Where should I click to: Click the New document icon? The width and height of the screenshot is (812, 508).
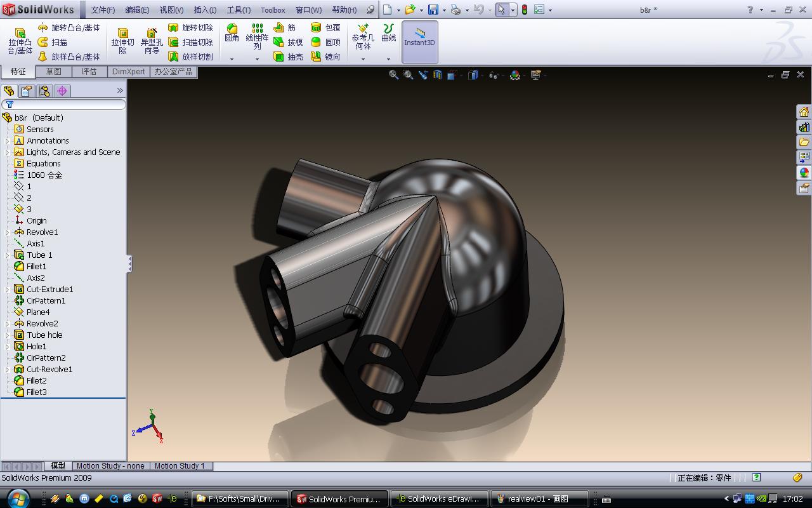387,10
